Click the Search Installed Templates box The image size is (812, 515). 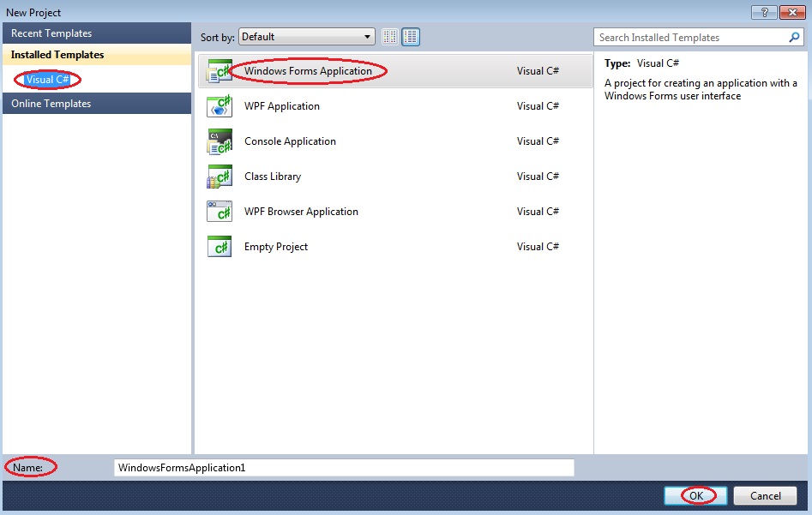[x=699, y=37]
